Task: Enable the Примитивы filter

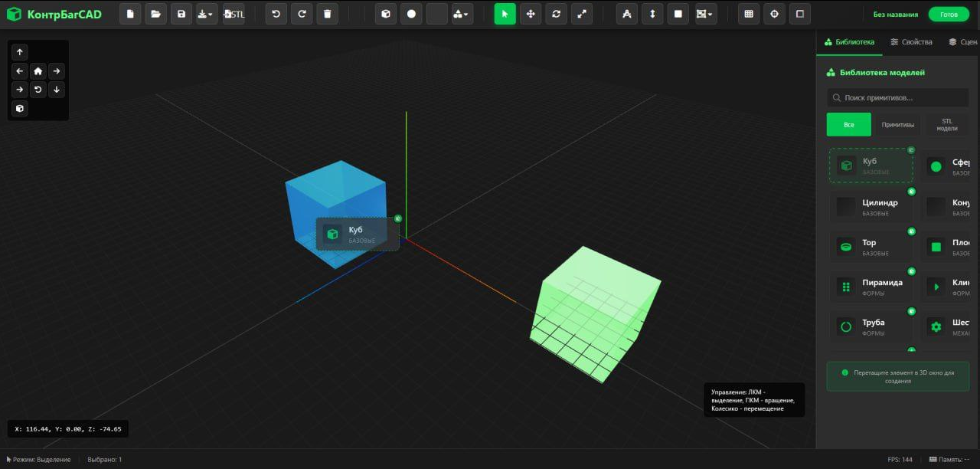Action: point(897,123)
